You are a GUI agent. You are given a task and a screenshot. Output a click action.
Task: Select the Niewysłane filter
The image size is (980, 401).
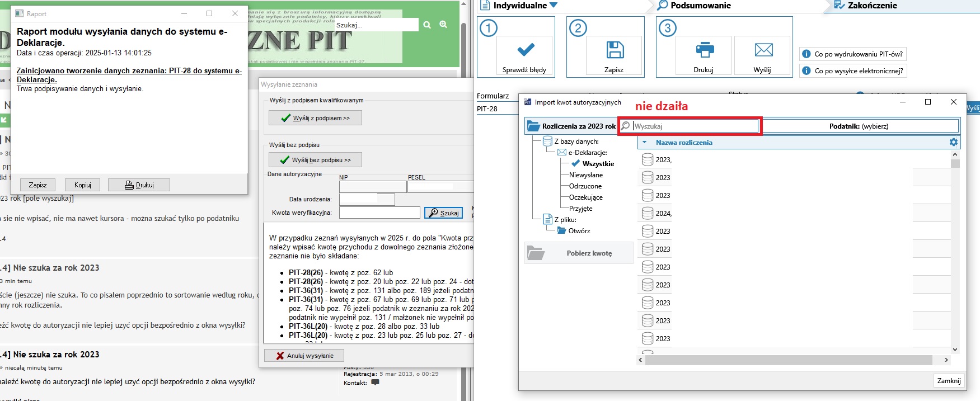click(585, 175)
